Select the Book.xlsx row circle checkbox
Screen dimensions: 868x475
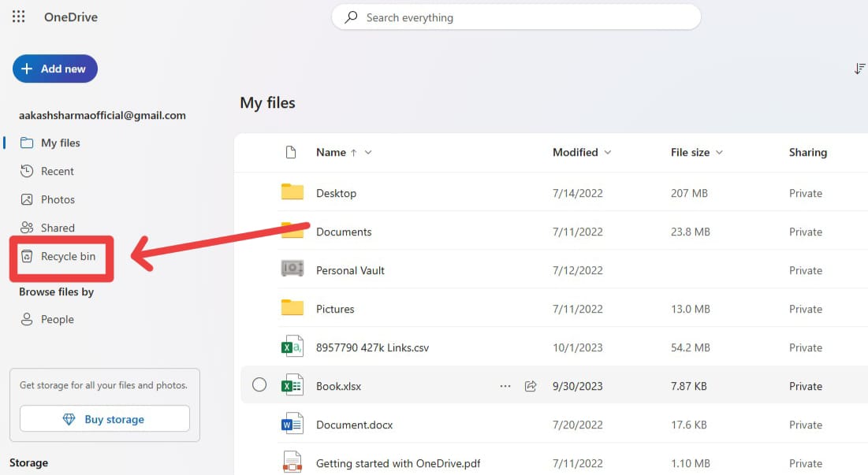259,385
